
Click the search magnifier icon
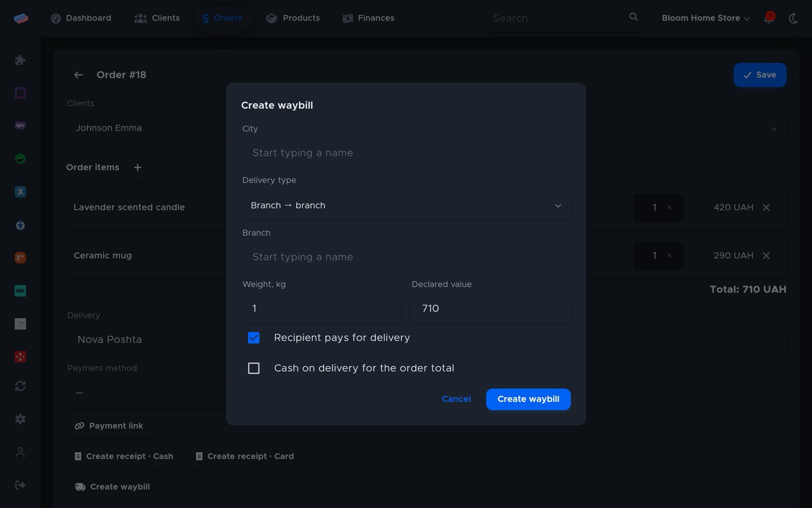point(633,17)
